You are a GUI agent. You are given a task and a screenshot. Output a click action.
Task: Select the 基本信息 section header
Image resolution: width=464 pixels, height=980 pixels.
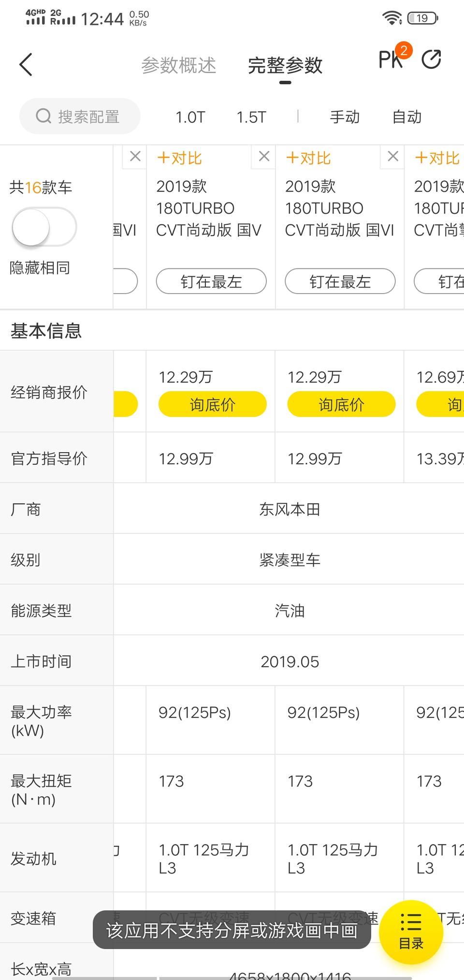pos(46,331)
